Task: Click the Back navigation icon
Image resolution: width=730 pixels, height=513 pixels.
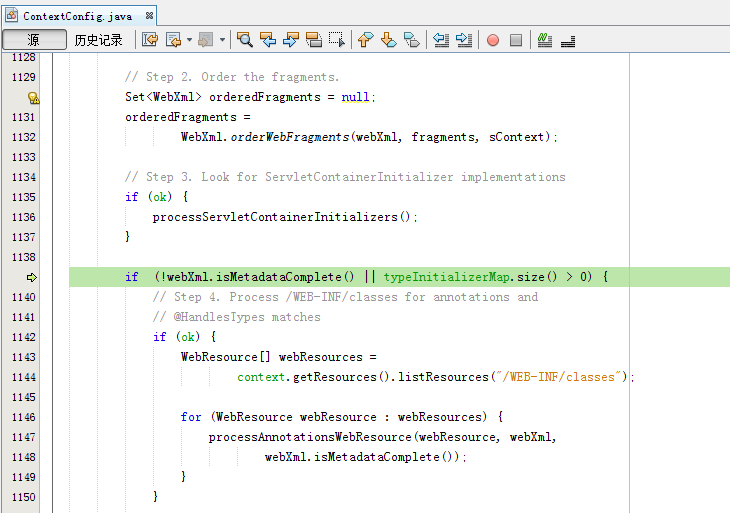Action: tap(173, 40)
